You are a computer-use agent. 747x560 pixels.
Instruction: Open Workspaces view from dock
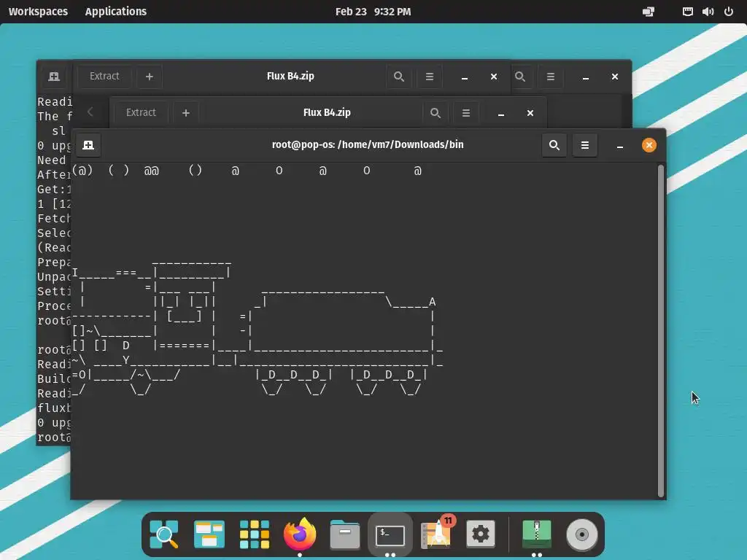point(209,534)
